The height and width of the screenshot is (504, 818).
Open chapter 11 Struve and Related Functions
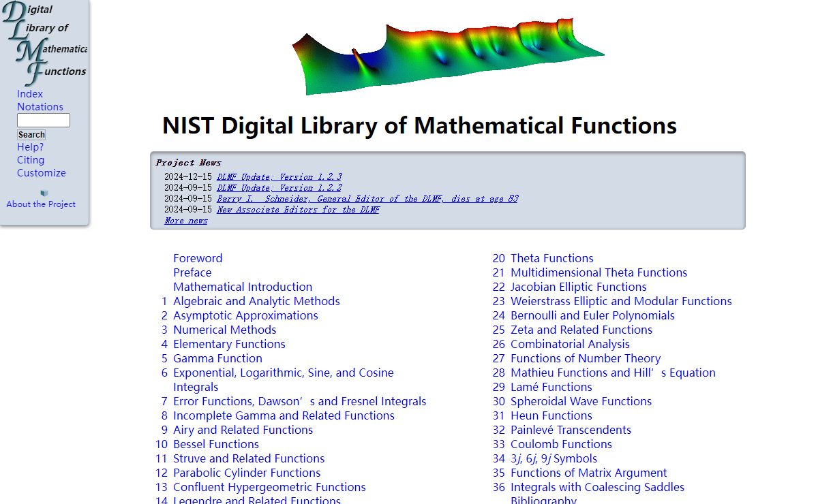pyautogui.click(x=249, y=458)
